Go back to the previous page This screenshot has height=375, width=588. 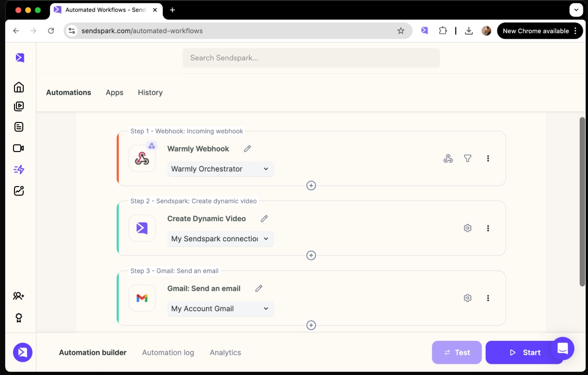coord(16,31)
